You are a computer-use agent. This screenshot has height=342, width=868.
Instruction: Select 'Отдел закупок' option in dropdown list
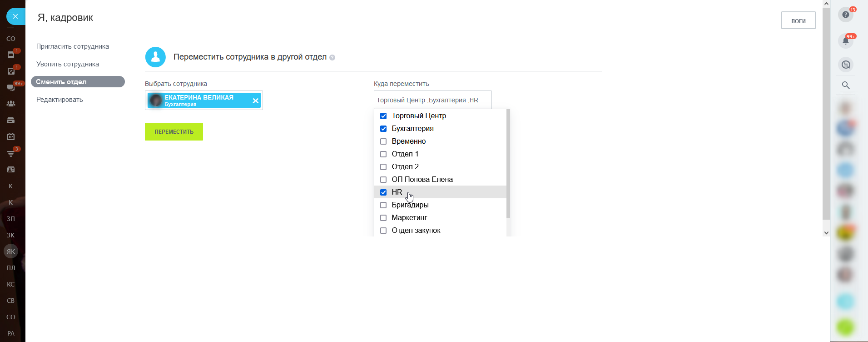coord(416,231)
